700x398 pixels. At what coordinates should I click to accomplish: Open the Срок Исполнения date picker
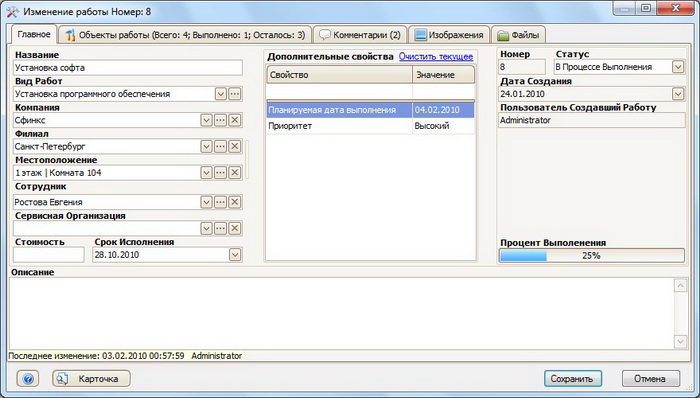(x=235, y=255)
